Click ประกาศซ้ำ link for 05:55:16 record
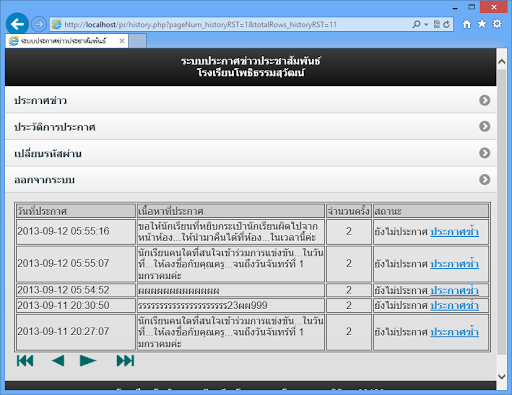 tap(454, 232)
